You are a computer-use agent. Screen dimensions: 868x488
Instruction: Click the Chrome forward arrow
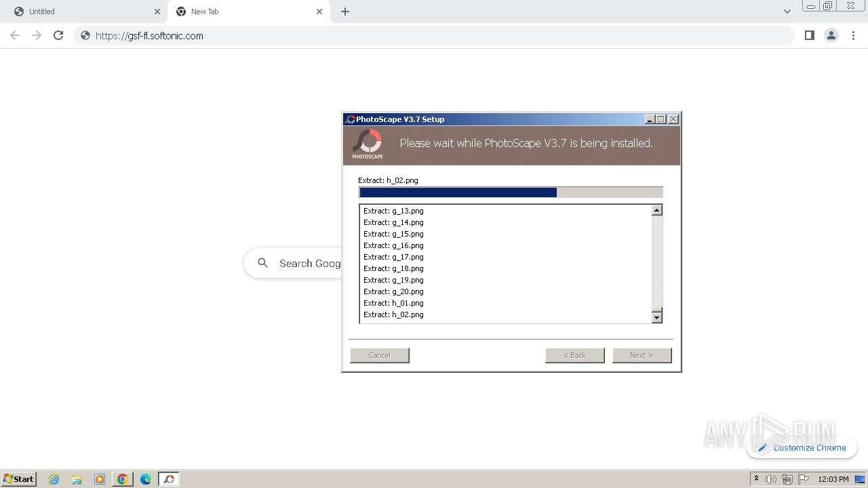click(37, 35)
